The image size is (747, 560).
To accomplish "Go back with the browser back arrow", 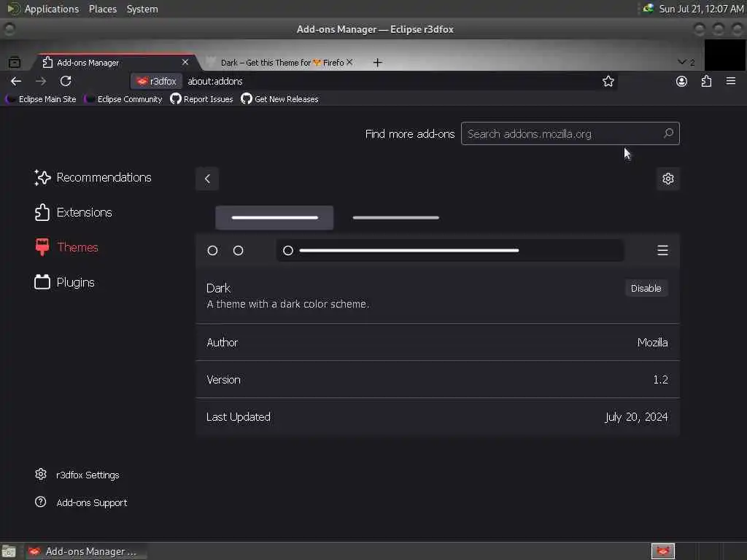I will [16, 82].
